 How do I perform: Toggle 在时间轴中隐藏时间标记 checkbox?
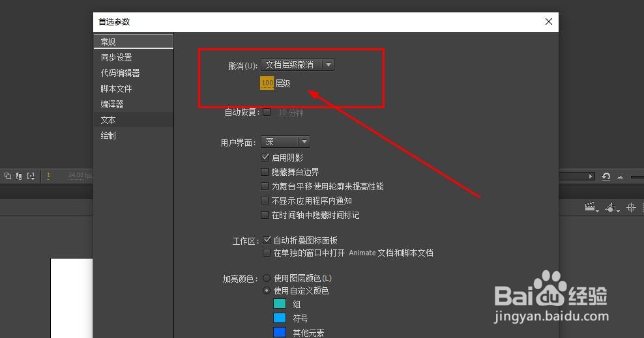point(265,215)
